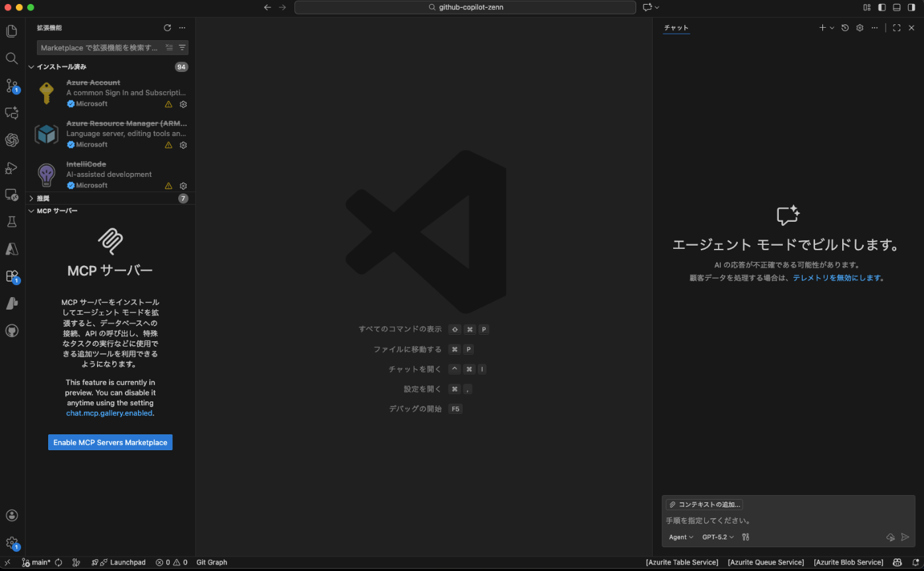The width and height of the screenshot is (924, 571).
Task: Toggle bottom panel visibility
Action: pos(896,7)
